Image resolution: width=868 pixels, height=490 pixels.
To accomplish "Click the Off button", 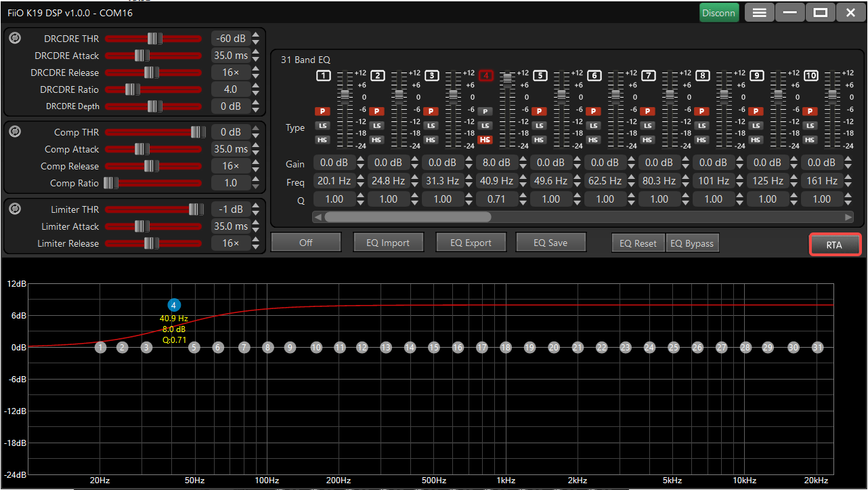I will coord(306,243).
